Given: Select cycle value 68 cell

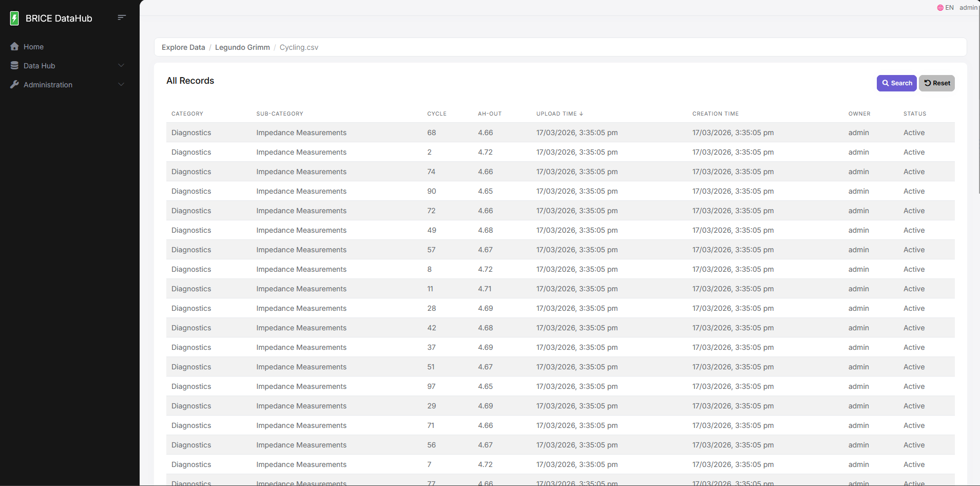Looking at the screenshot, I should click(432, 133).
